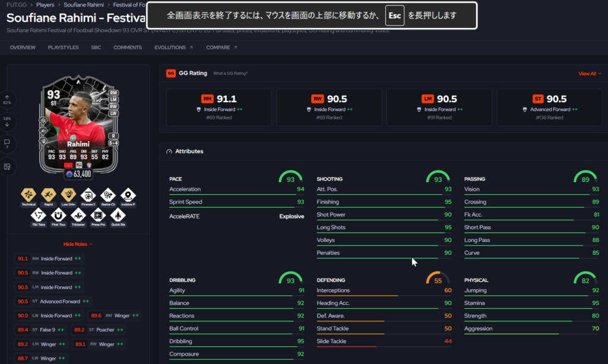Click the upvote arrow showing 82%
This screenshot has height=364, width=608.
[7, 100]
